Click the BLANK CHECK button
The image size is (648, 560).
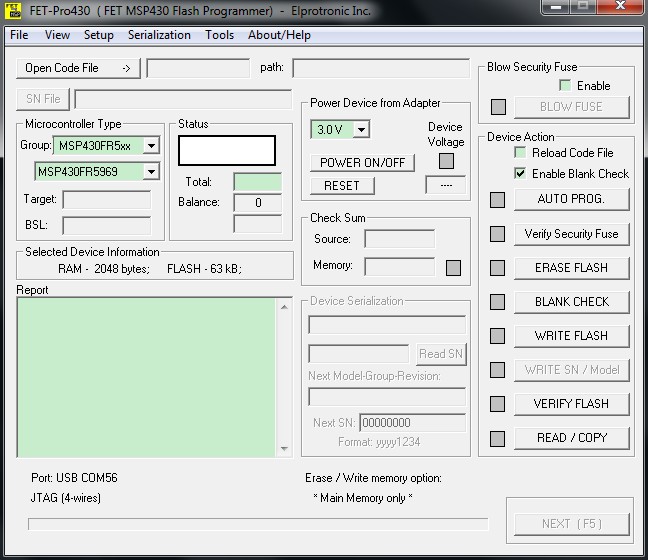[x=572, y=302]
